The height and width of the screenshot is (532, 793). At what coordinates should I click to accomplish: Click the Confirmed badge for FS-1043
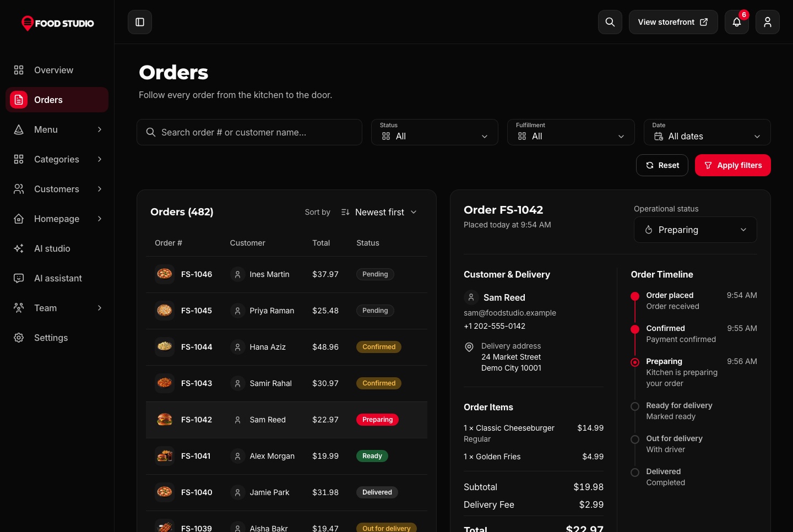coord(379,383)
